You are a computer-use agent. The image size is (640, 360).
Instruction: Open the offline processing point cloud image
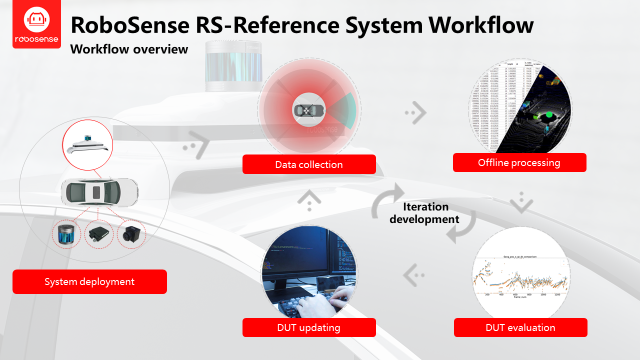[x=520, y=107]
